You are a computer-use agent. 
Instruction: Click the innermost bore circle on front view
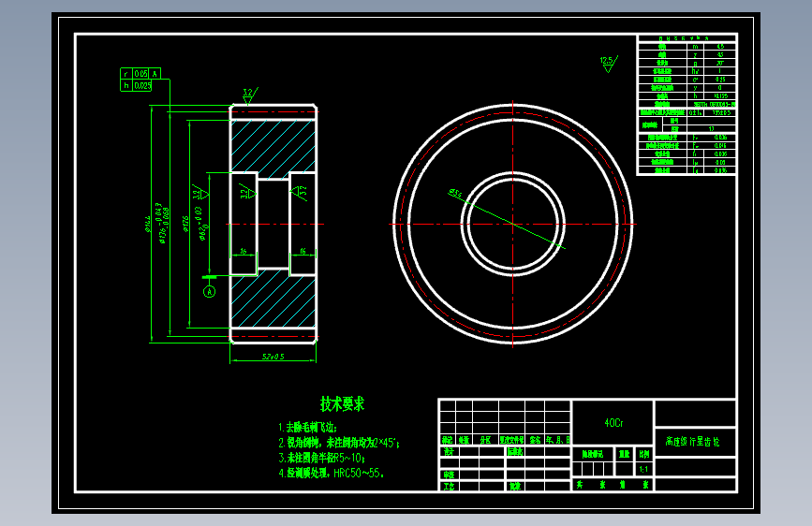[x=512, y=225]
